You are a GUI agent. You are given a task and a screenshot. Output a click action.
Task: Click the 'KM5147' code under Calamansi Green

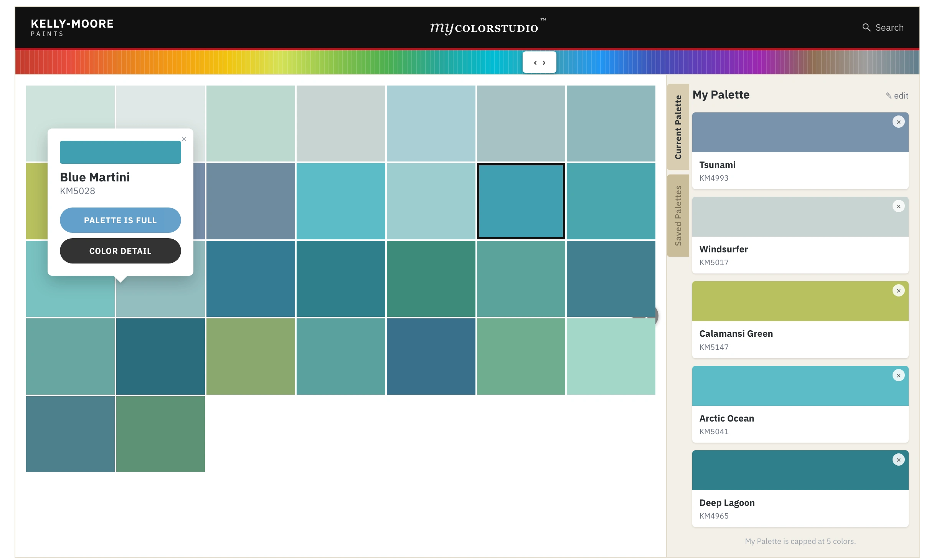point(714,347)
